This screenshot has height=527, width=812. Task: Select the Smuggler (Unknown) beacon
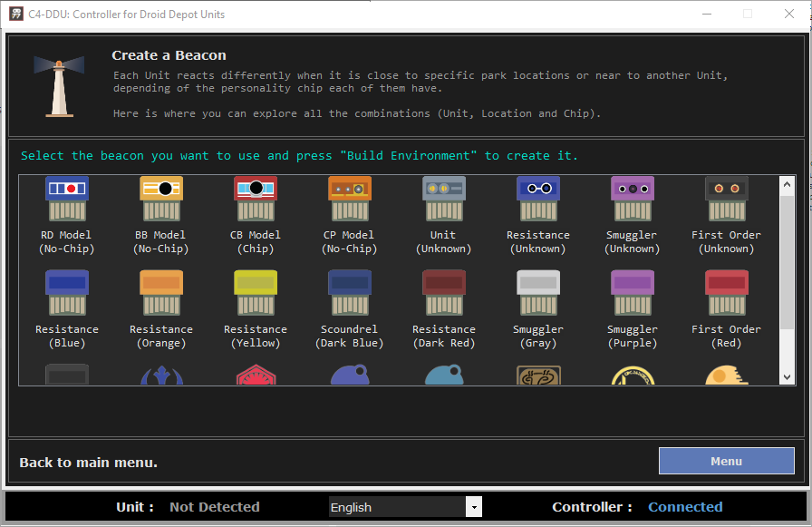coord(633,216)
